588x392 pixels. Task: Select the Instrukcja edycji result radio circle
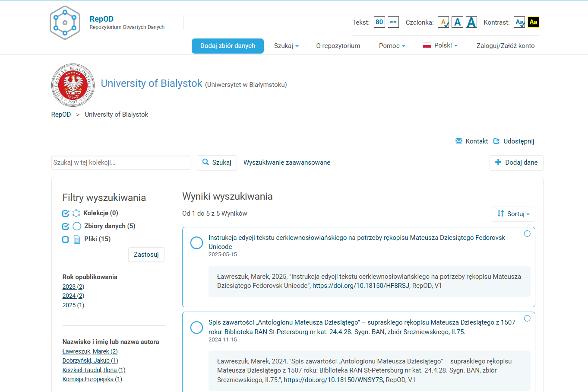(527, 234)
